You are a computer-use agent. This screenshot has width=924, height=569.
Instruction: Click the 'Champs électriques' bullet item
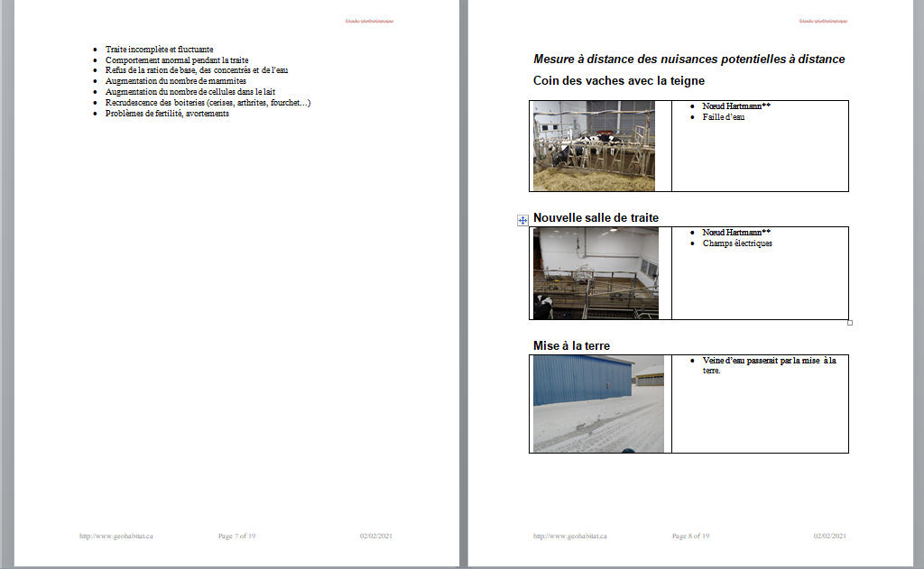pos(737,243)
